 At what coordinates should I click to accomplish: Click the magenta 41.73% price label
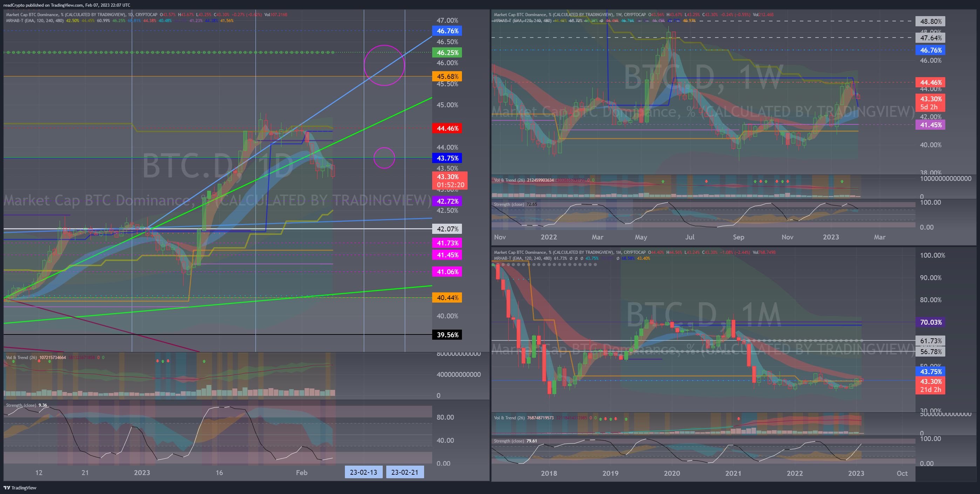(x=447, y=243)
